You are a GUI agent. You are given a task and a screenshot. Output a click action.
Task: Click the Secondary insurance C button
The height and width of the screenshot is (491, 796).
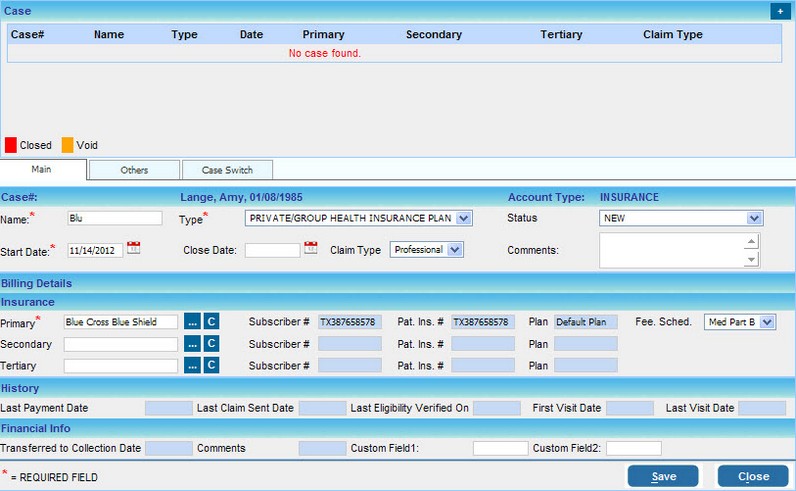(211, 344)
